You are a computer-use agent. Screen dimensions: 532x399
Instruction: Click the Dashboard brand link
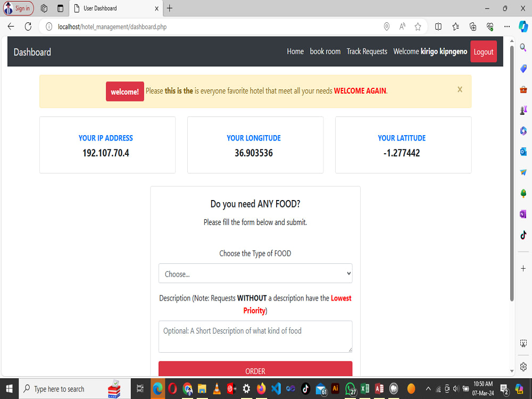(x=32, y=52)
